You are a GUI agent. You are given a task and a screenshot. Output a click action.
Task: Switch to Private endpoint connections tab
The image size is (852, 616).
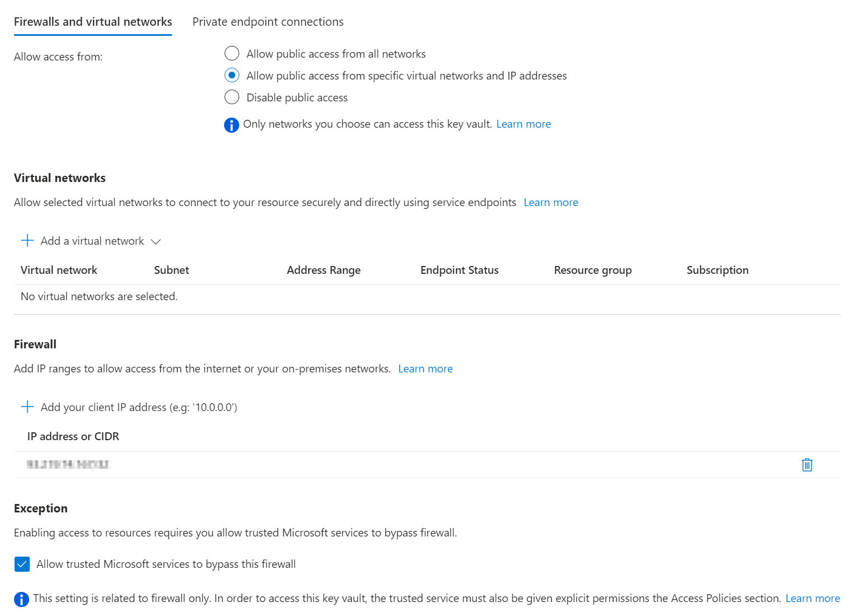coord(268,22)
